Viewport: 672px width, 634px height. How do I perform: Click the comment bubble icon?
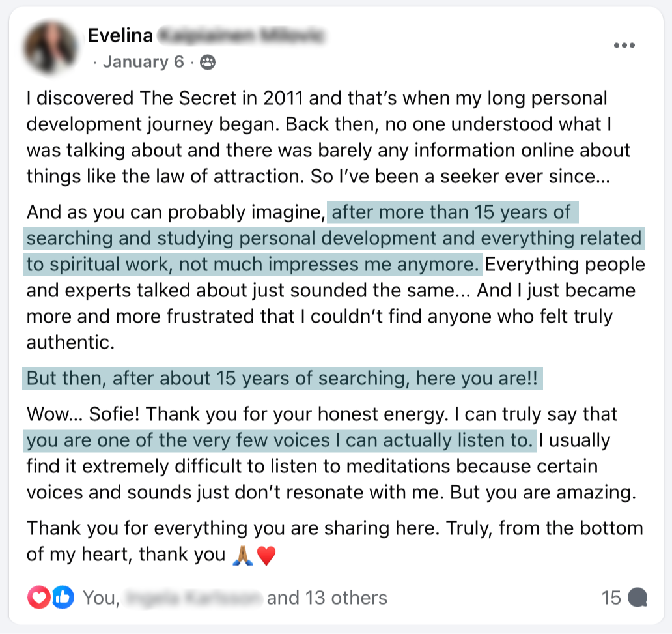[638, 597]
